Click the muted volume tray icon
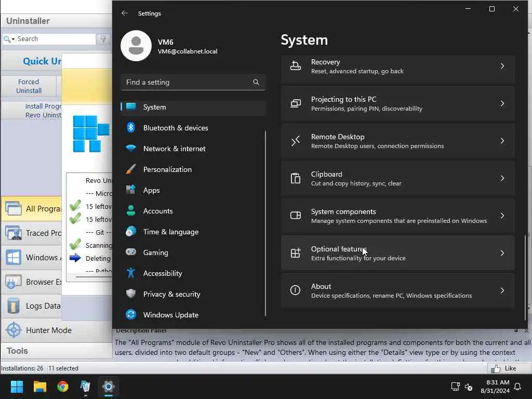 pos(469,387)
